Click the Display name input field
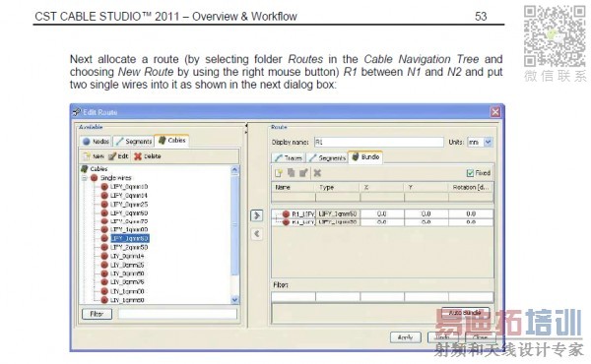 (x=379, y=142)
